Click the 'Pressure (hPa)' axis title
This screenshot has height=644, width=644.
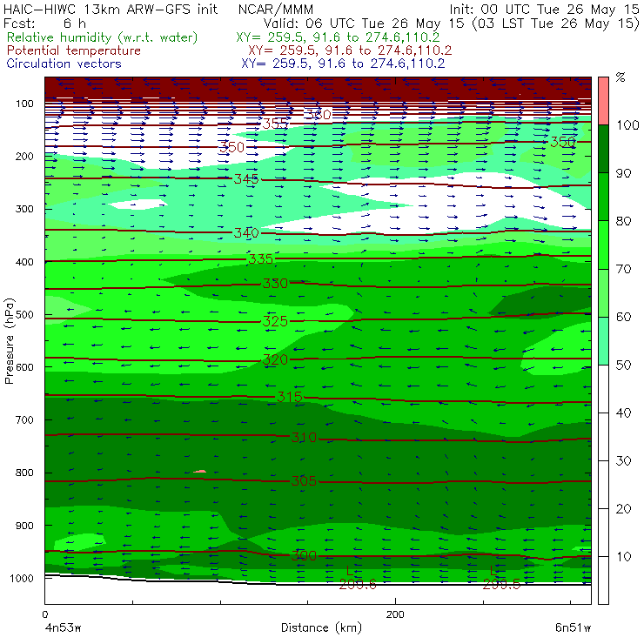[x=9, y=341]
